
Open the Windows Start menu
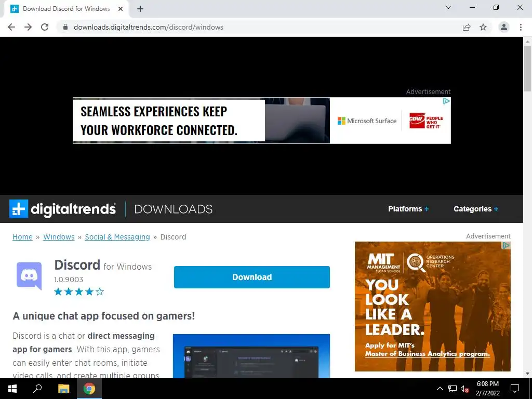click(12, 389)
